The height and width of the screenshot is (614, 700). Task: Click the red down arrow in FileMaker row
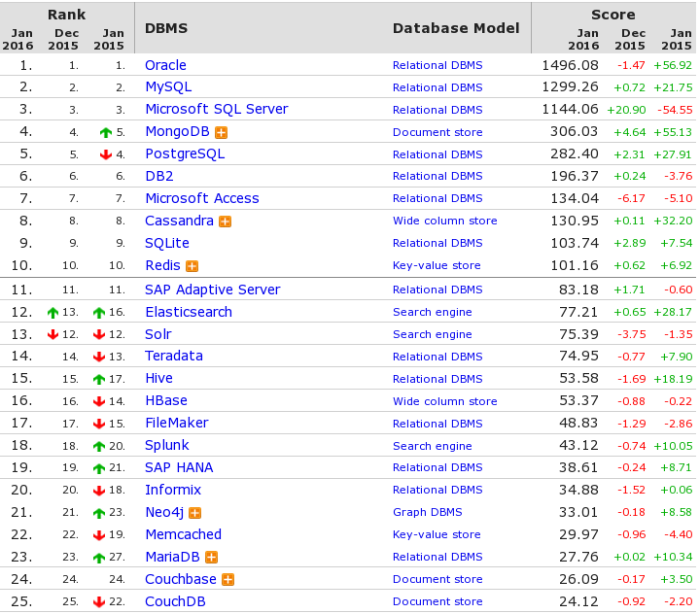coord(99,424)
